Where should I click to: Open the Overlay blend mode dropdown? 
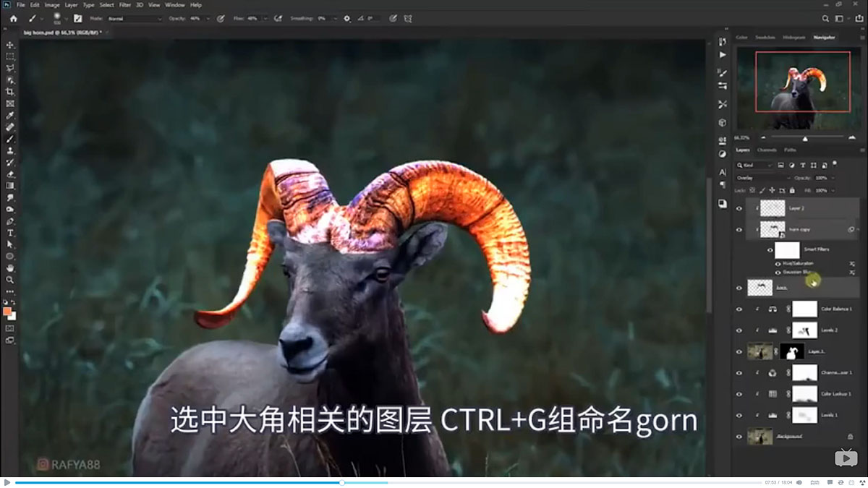762,179
